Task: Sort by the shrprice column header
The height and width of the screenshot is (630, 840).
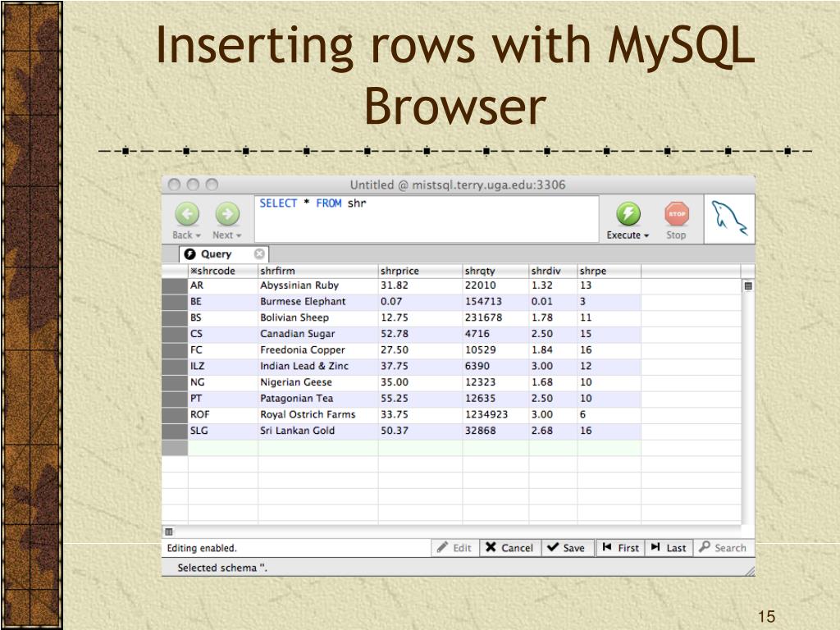Action: (x=421, y=271)
